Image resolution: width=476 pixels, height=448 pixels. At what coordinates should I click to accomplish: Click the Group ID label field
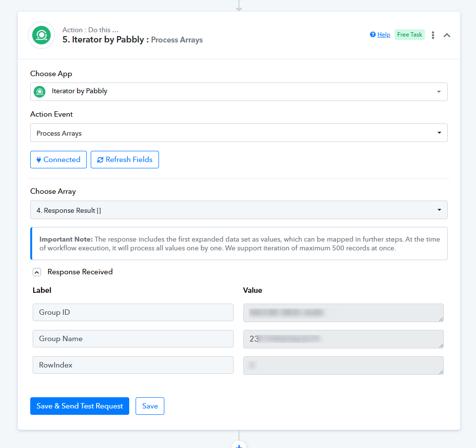coord(133,312)
